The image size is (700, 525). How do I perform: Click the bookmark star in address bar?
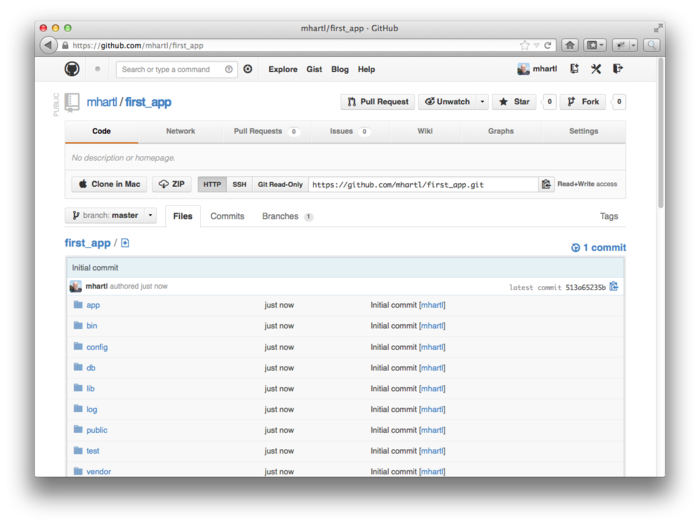pyautogui.click(x=525, y=45)
